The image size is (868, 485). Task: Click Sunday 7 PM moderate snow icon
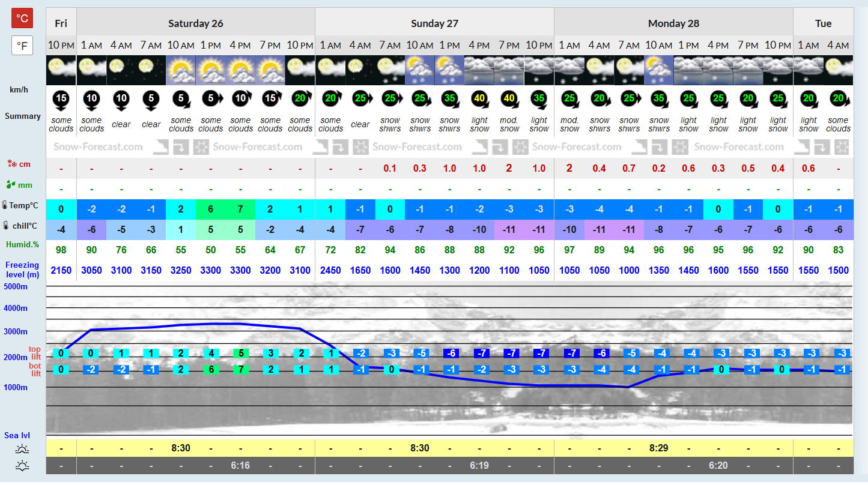pos(509,70)
